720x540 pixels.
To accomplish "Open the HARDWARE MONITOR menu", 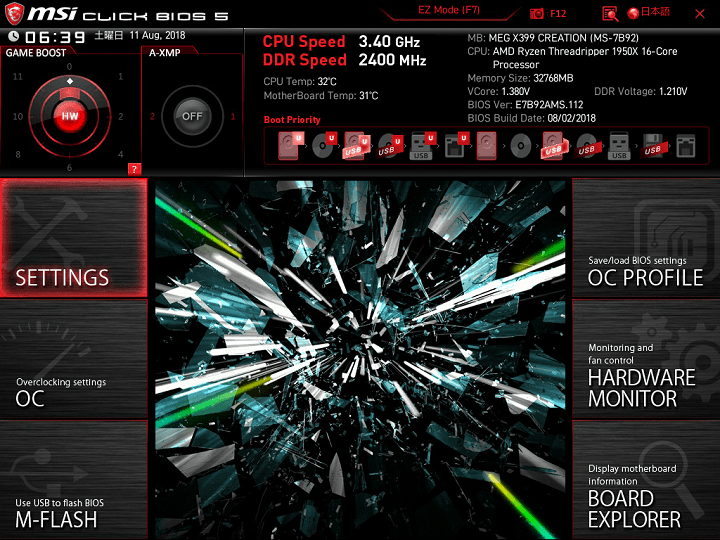I will [646, 360].
